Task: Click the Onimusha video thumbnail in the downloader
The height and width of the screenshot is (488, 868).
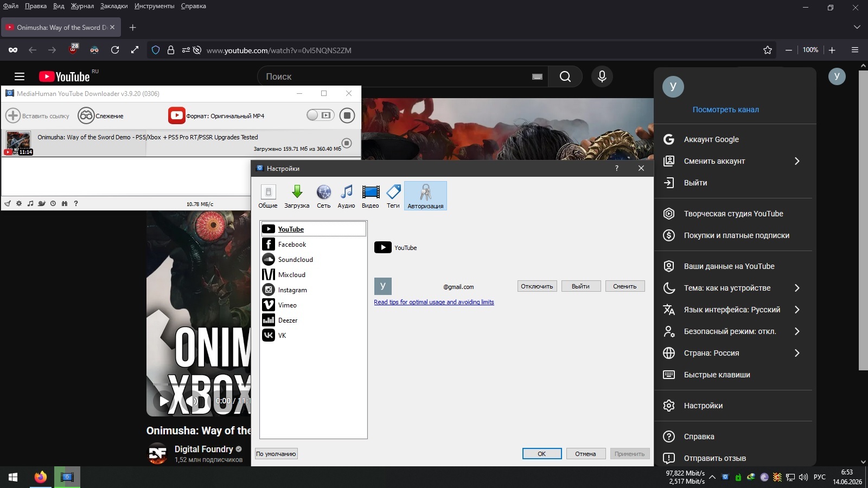Action: (18, 143)
